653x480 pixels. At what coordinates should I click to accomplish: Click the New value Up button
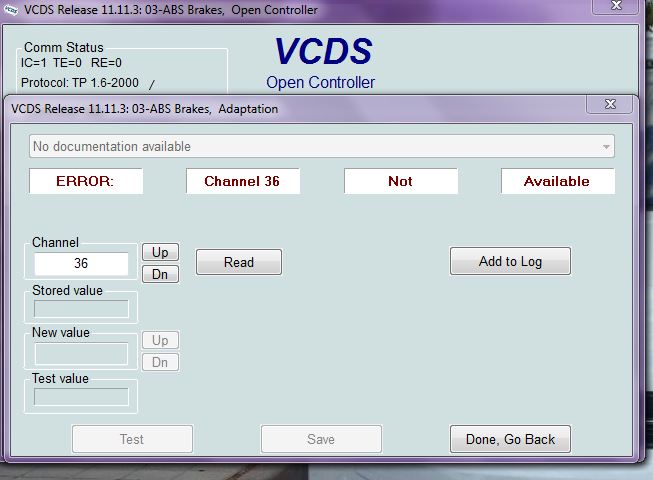tap(160, 340)
